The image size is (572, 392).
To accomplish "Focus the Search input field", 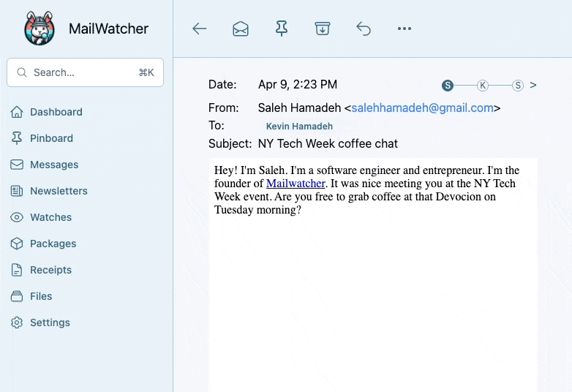I will click(x=80, y=72).
